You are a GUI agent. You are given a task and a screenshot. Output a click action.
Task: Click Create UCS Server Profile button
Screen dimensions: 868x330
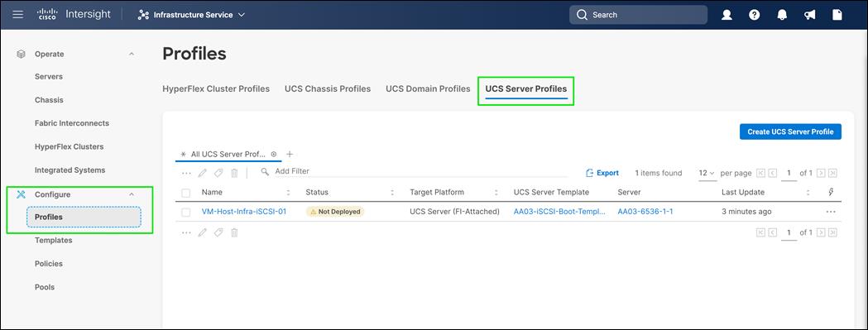pyautogui.click(x=790, y=132)
